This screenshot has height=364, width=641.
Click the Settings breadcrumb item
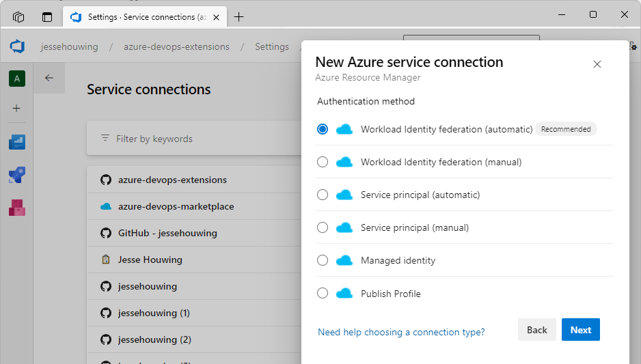pyautogui.click(x=271, y=46)
